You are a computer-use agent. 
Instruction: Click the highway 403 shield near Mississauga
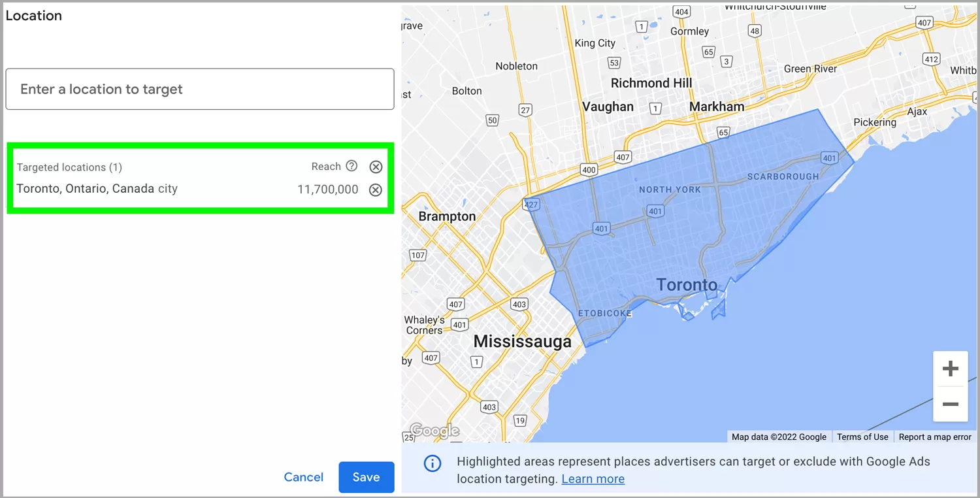(519, 304)
